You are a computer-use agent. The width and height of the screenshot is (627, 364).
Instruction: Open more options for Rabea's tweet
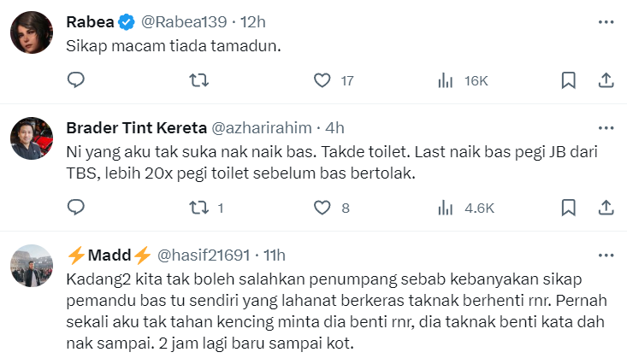pos(605,20)
